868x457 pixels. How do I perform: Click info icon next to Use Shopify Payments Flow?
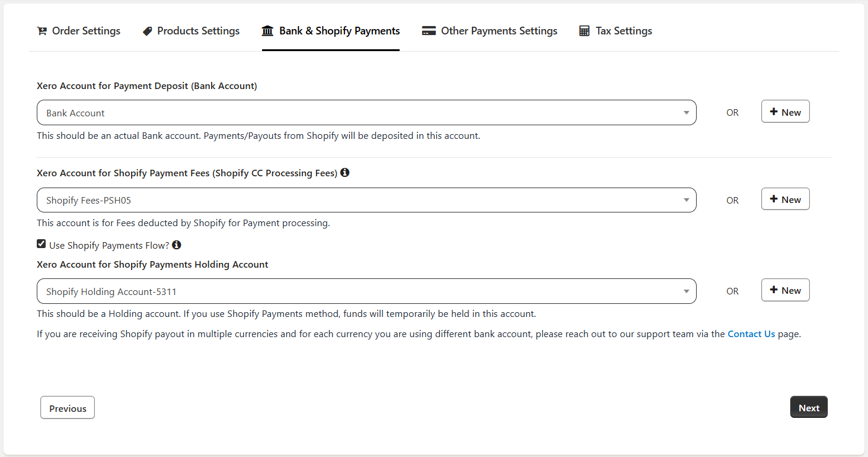177,245
